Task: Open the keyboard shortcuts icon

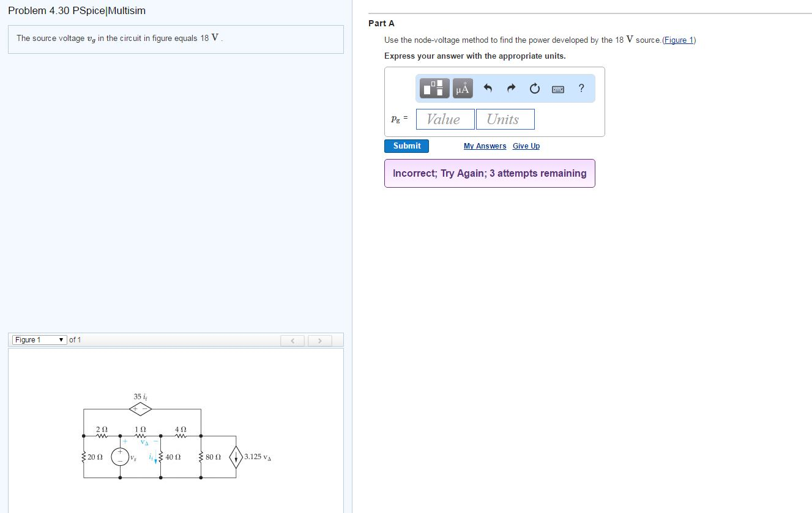Action: click(x=557, y=88)
